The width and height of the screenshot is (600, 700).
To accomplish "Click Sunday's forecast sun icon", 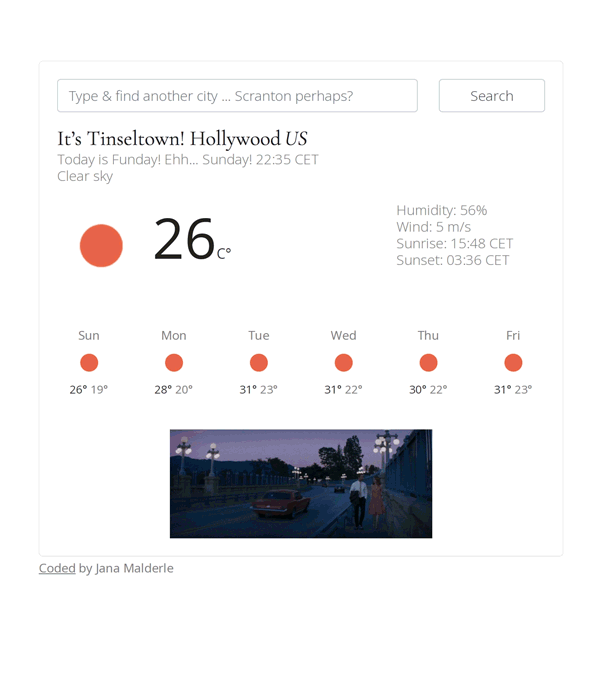I will pyautogui.click(x=89, y=362).
